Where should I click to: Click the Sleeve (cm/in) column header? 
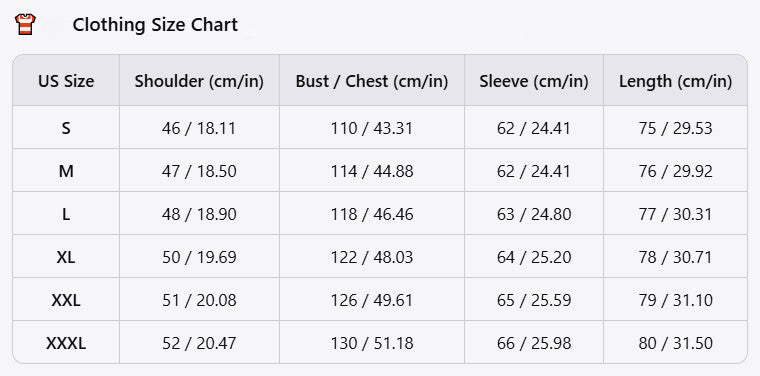[534, 81]
